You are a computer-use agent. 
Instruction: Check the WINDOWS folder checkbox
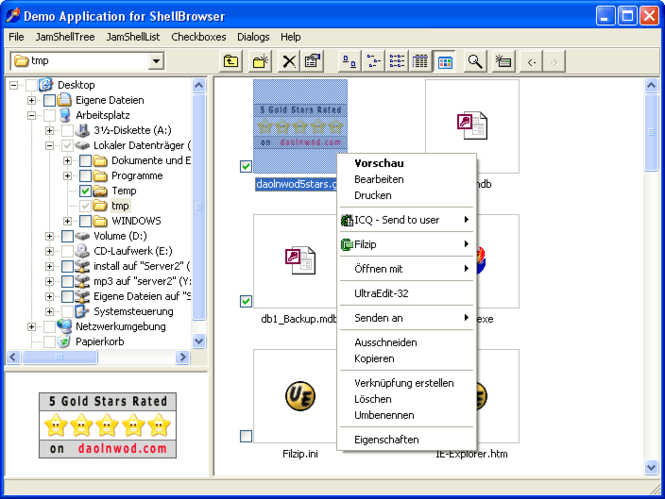coord(85,221)
